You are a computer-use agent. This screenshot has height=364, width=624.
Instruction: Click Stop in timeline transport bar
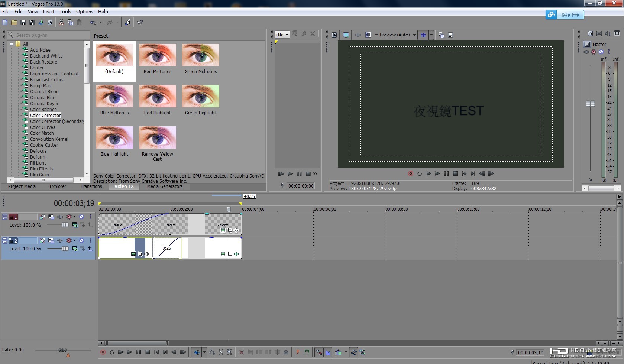tap(148, 352)
